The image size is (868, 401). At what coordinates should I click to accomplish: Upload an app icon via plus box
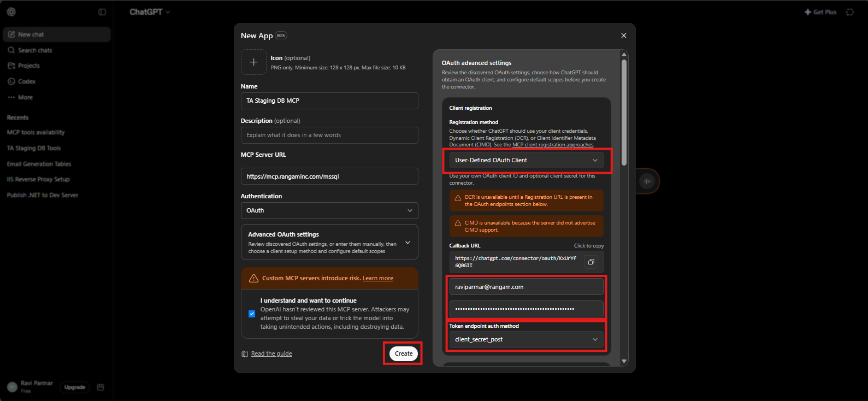coord(253,62)
